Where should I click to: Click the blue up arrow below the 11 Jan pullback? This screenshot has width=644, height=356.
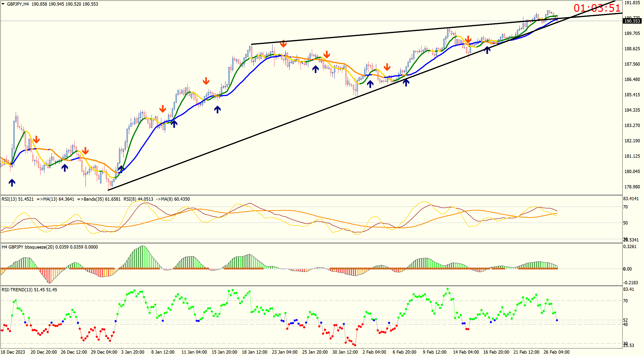click(217, 109)
